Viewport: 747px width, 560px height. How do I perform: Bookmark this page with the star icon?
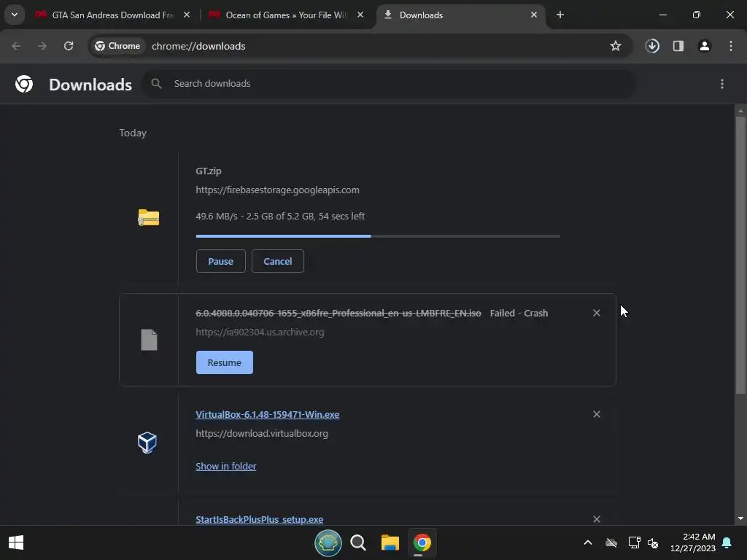pos(616,46)
